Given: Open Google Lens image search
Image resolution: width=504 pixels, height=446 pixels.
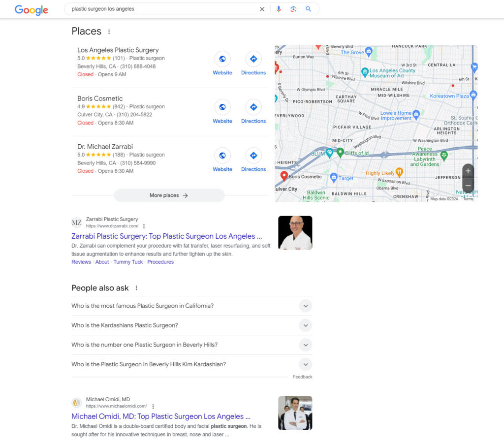Looking at the screenshot, I should click(x=293, y=9).
